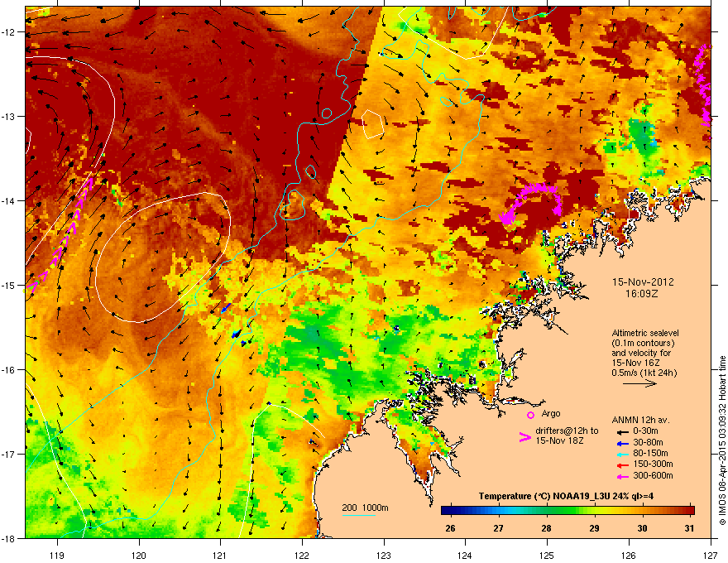
Task: Click the "0-30m" depth label
Action: [x=645, y=431]
